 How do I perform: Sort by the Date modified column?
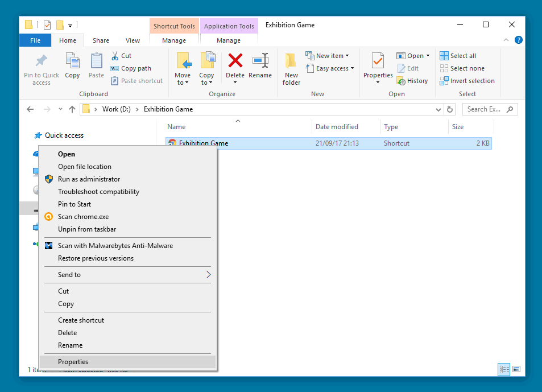346,126
